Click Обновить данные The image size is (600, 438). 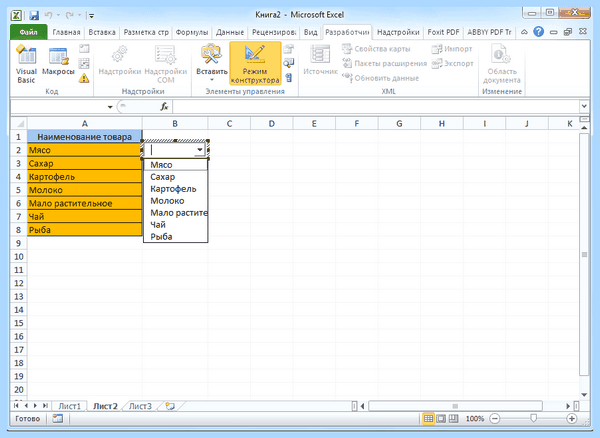(x=381, y=78)
